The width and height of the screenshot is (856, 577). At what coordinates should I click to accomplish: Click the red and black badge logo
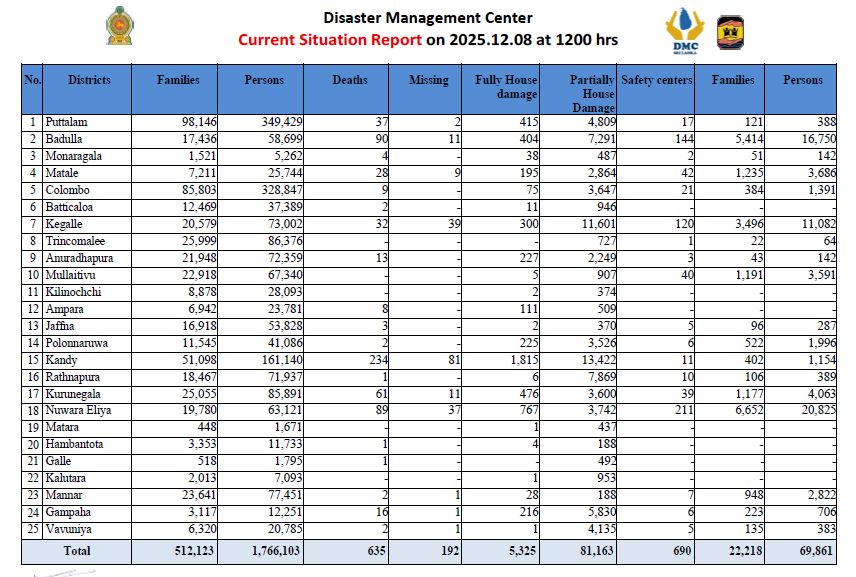pyautogui.click(x=731, y=32)
